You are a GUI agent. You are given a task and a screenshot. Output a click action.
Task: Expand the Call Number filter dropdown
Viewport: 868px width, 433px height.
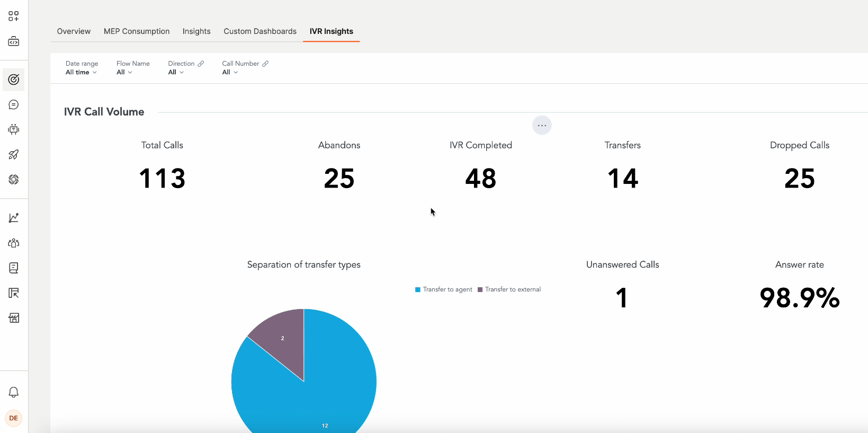pyautogui.click(x=230, y=72)
